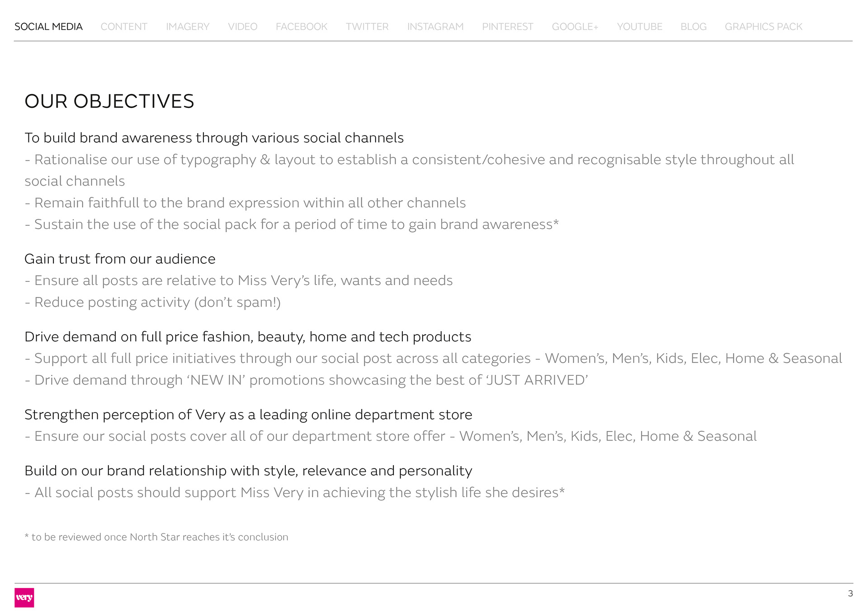
Task: Click the 'Drive demand on full price' heading
Action: (x=248, y=337)
